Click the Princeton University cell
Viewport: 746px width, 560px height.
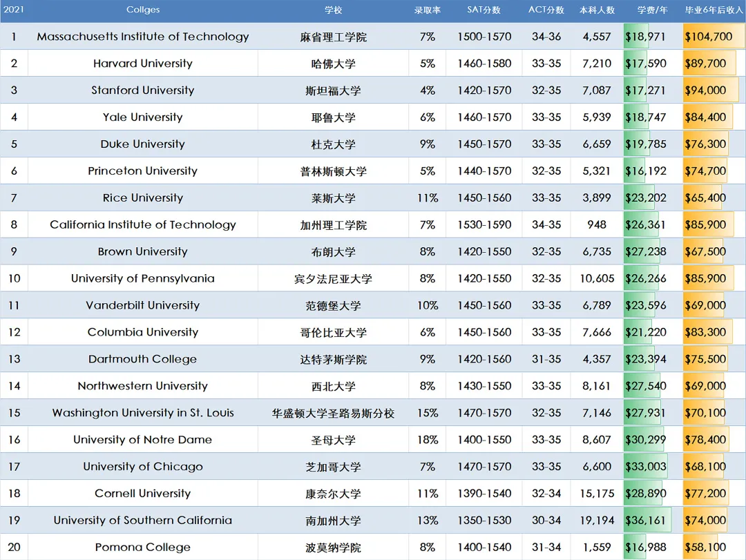[143, 171]
